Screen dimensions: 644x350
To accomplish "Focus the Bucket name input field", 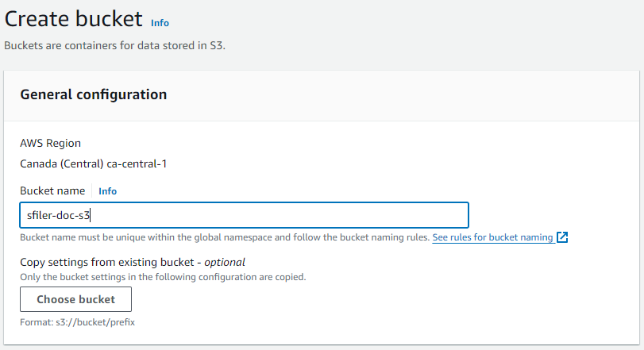I will (244, 215).
